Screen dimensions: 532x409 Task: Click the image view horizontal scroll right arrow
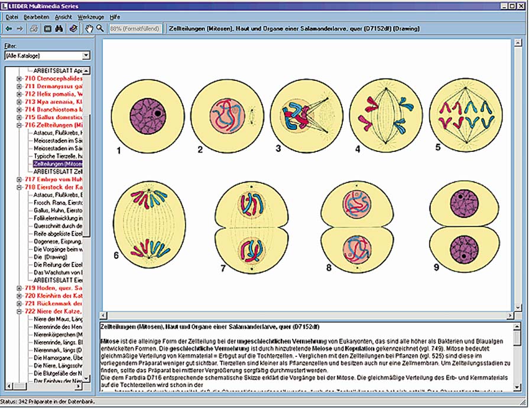[510, 316]
